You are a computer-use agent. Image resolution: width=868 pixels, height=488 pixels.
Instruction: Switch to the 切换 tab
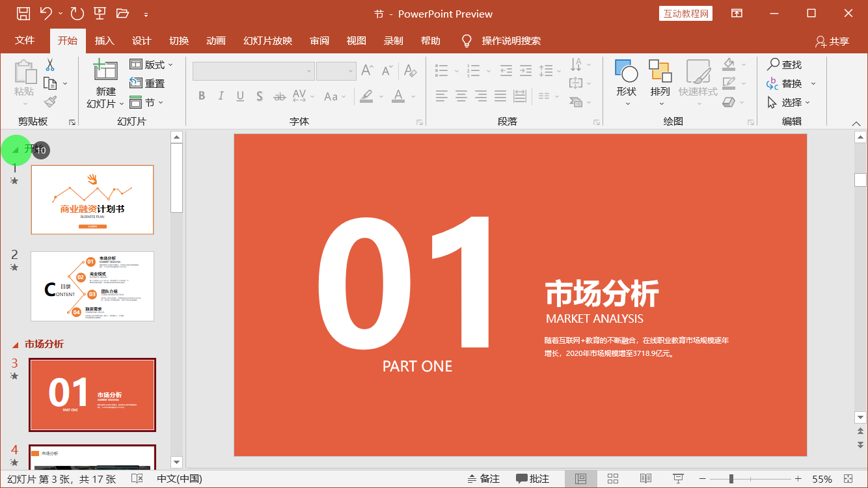pyautogui.click(x=179, y=40)
